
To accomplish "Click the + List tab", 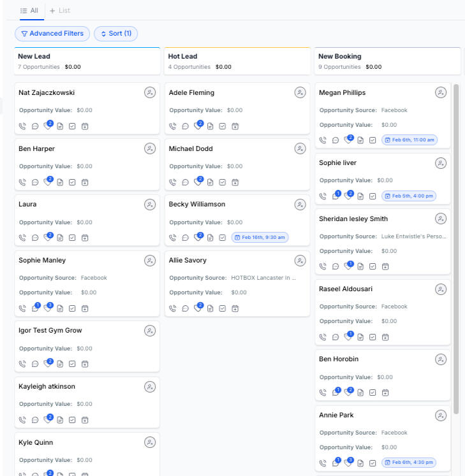I will point(60,11).
